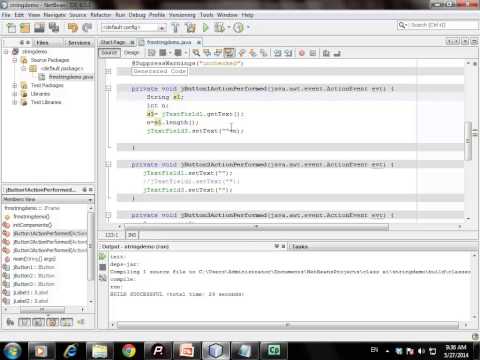480x360 pixels.
Task: Click the red stop macro recording icon
Action: tap(302, 53)
